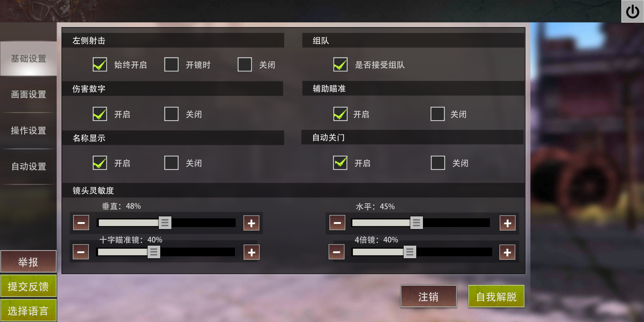The width and height of the screenshot is (644, 322).
Task: Go to the 自动设置 tab
Action: tap(29, 166)
